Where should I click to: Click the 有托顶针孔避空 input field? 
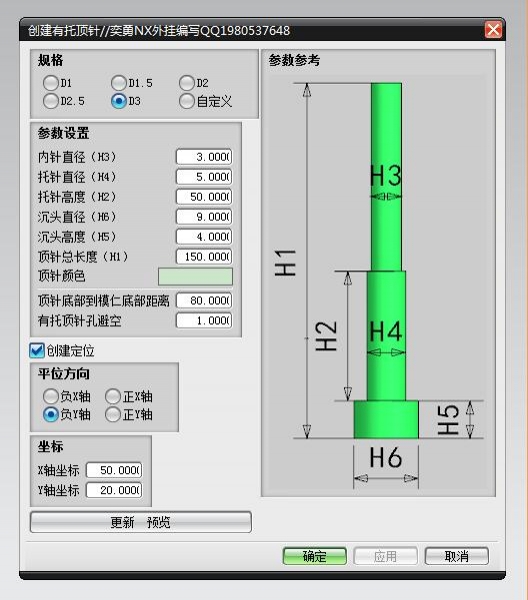(x=204, y=320)
